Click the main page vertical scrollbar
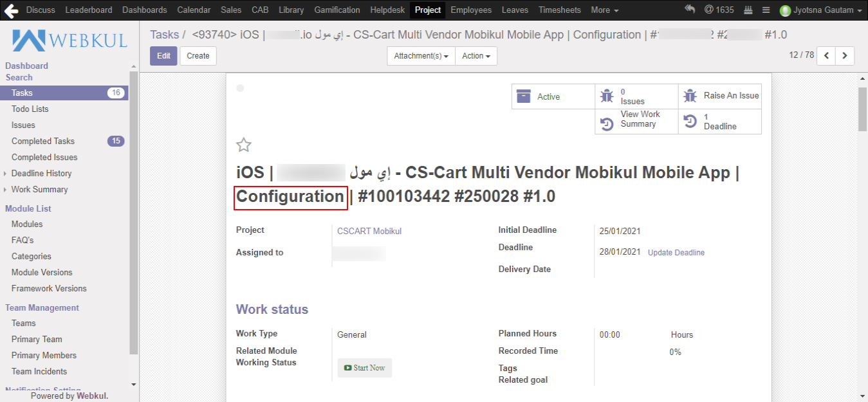The height and width of the screenshot is (402, 868). coord(862,109)
